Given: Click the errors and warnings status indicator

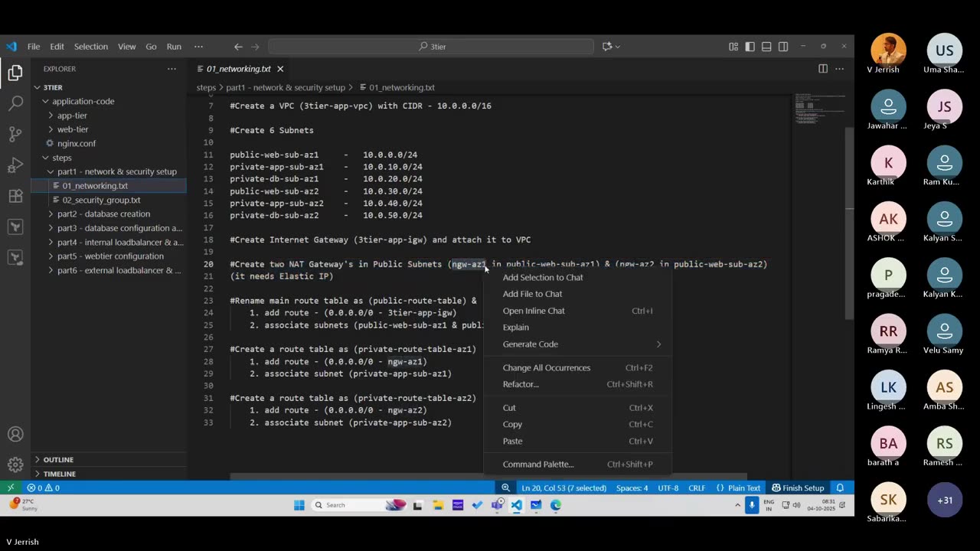Looking at the screenshot, I should coord(44,487).
